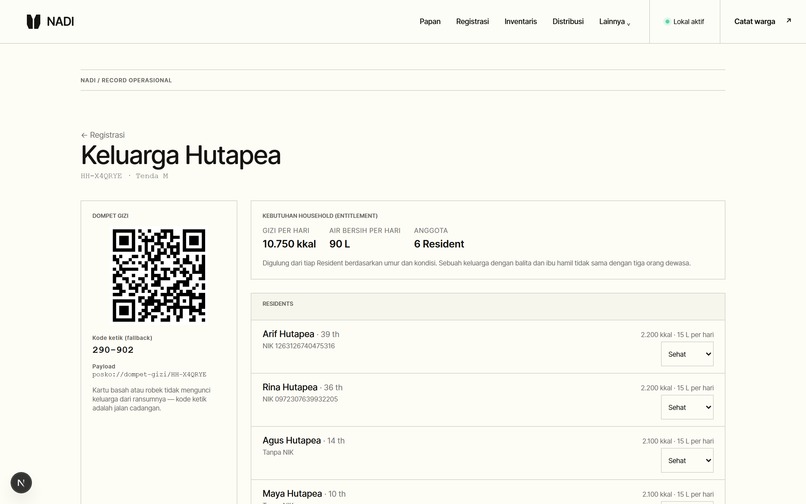Click the household QR code

(x=159, y=275)
